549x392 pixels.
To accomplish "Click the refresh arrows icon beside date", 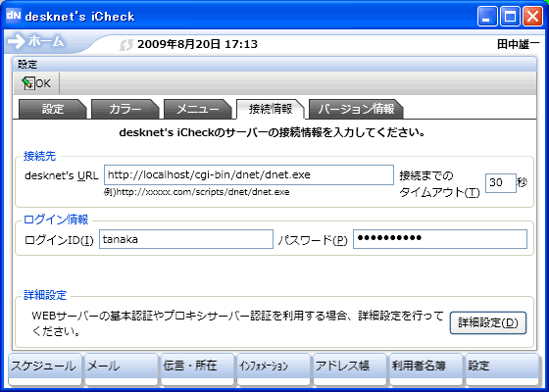I will point(126,45).
